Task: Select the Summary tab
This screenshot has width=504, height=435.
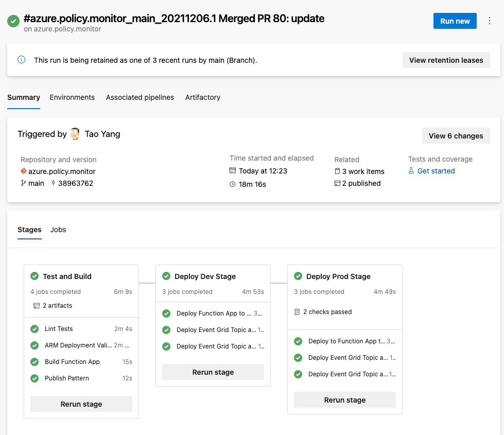Action: 24,97
